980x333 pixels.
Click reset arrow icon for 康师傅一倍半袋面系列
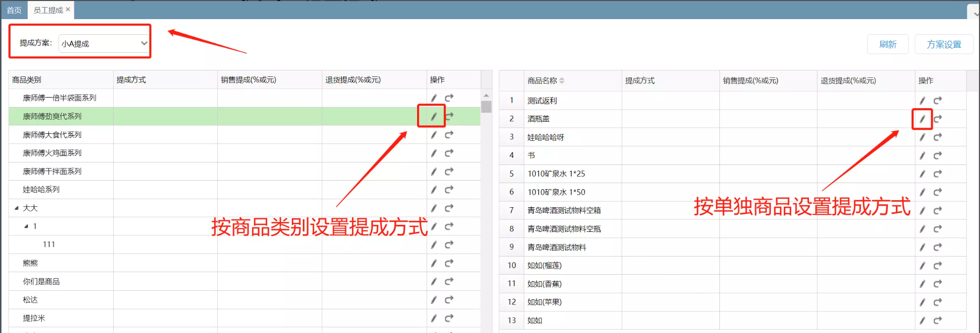[449, 98]
